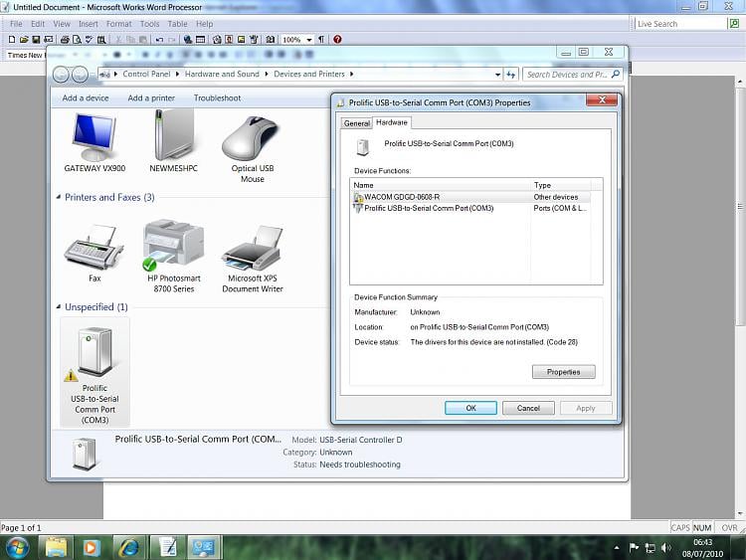Open the Windows Start menu

(x=18, y=547)
